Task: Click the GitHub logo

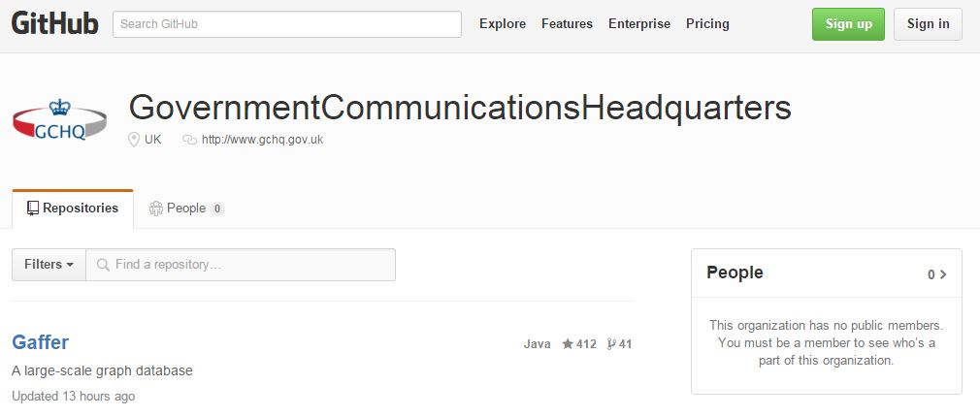Action: (x=55, y=24)
